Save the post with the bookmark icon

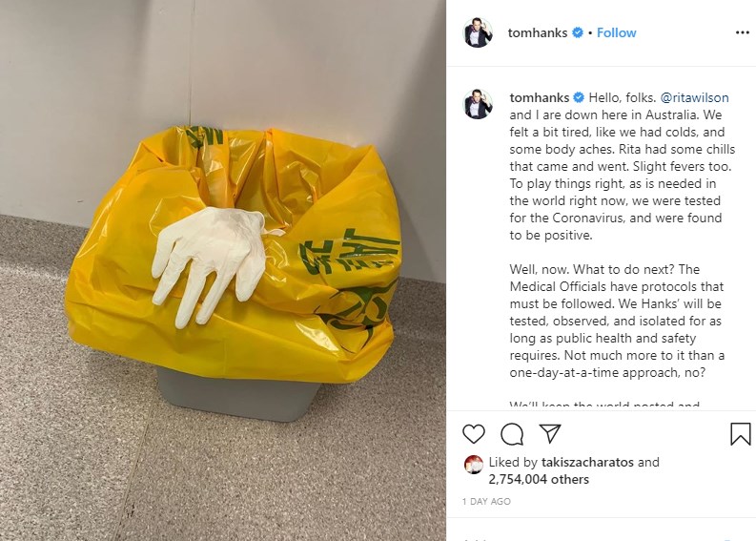[x=740, y=433]
